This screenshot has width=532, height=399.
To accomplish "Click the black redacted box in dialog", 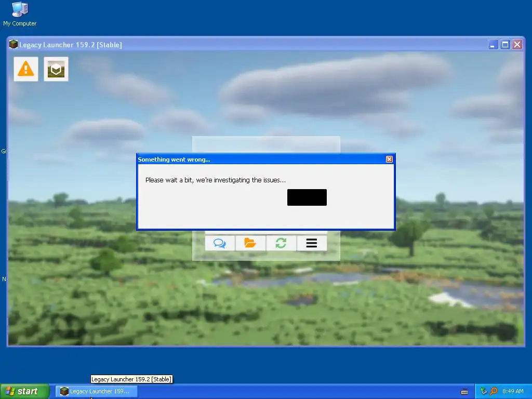I will pyautogui.click(x=307, y=197).
